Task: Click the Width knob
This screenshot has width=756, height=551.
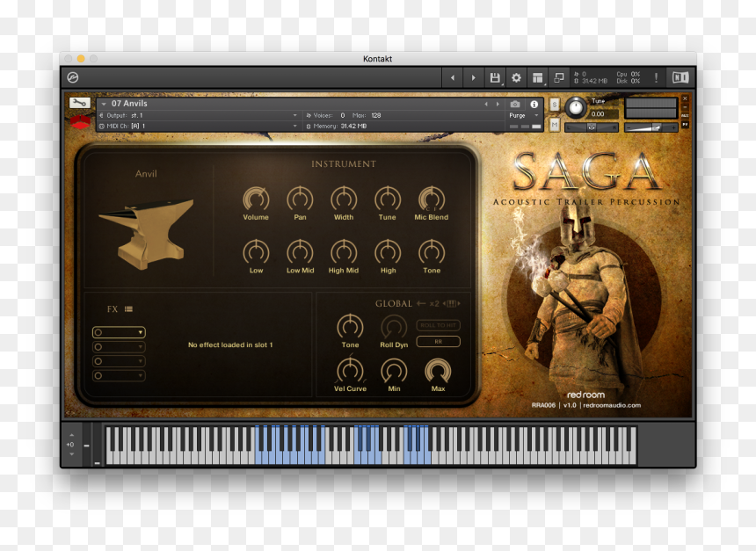Action: 344,199
